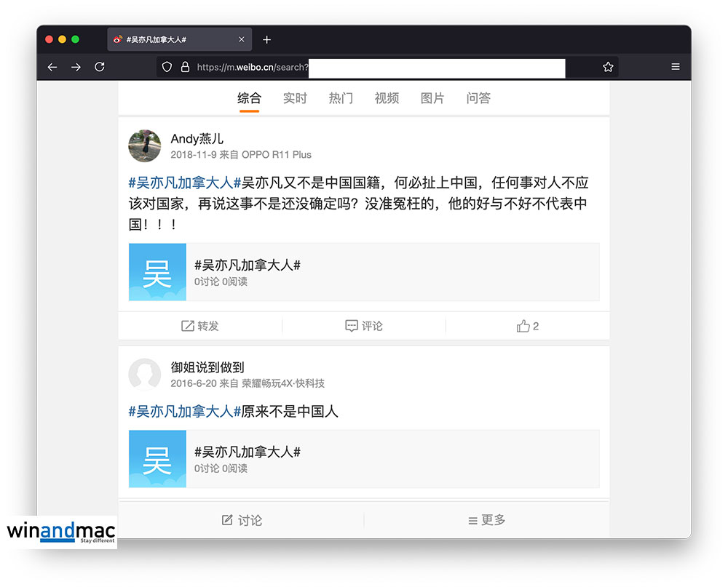
Task: Click the 讨论 button at bottom
Action: [242, 520]
